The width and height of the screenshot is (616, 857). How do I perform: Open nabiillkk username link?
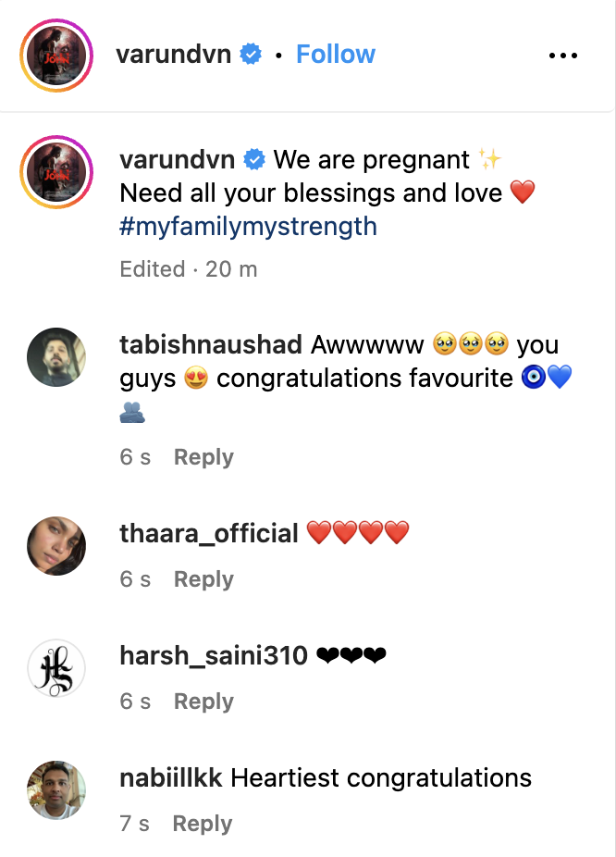(171, 777)
